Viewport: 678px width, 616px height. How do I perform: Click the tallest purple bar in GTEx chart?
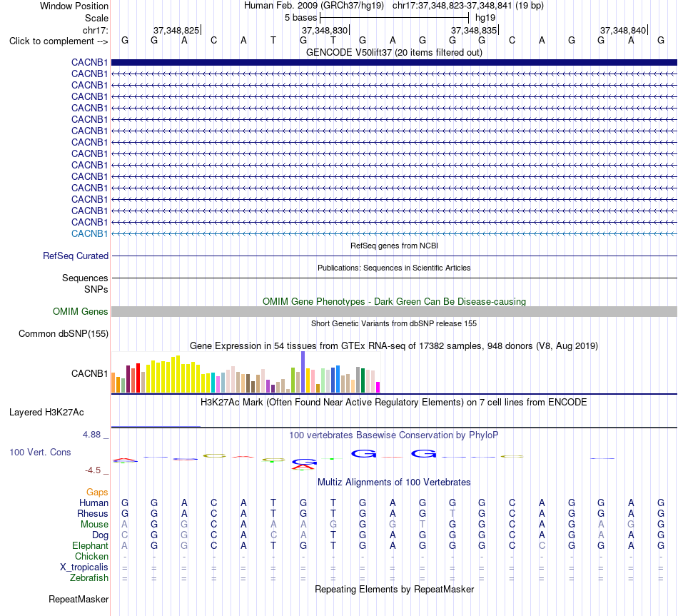pyautogui.click(x=303, y=372)
